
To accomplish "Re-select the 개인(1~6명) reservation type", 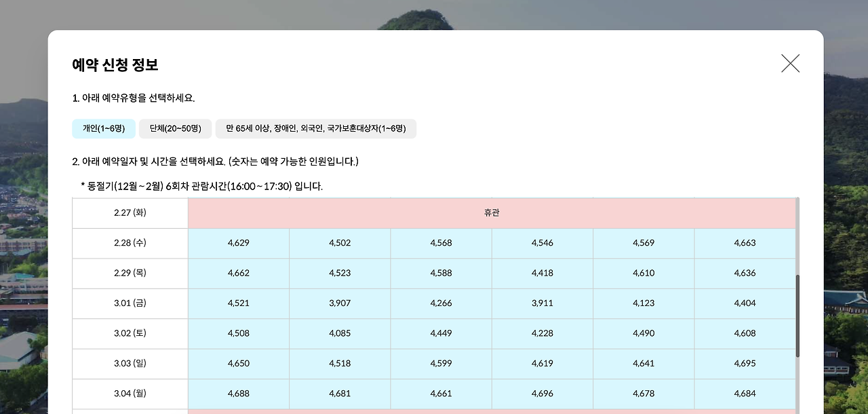I will point(102,128).
